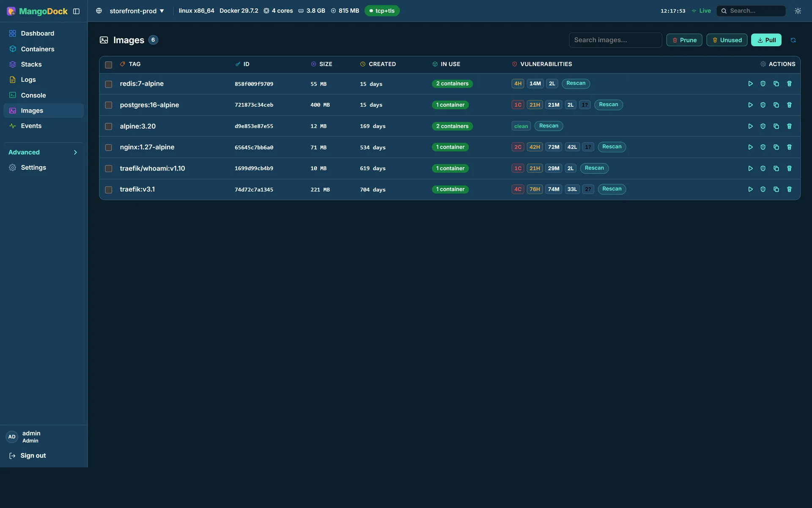This screenshot has height=508, width=812.
Task: Collapse the sidebar with the panel icon
Action: click(x=76, y=11)
